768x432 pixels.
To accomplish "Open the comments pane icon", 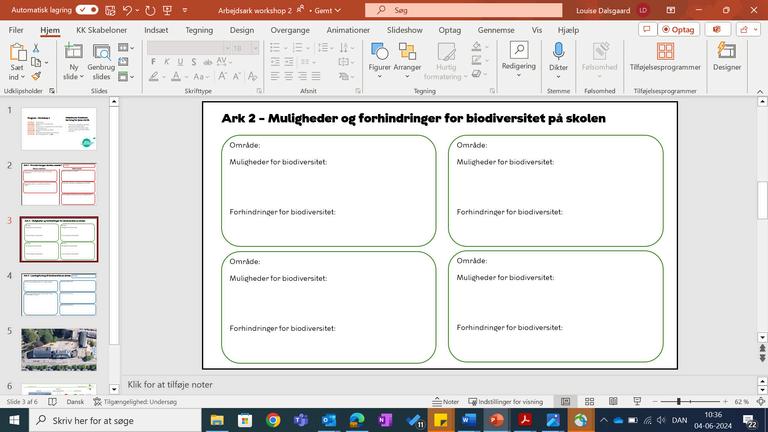I will pyautogui.click(x=647, y=29).
